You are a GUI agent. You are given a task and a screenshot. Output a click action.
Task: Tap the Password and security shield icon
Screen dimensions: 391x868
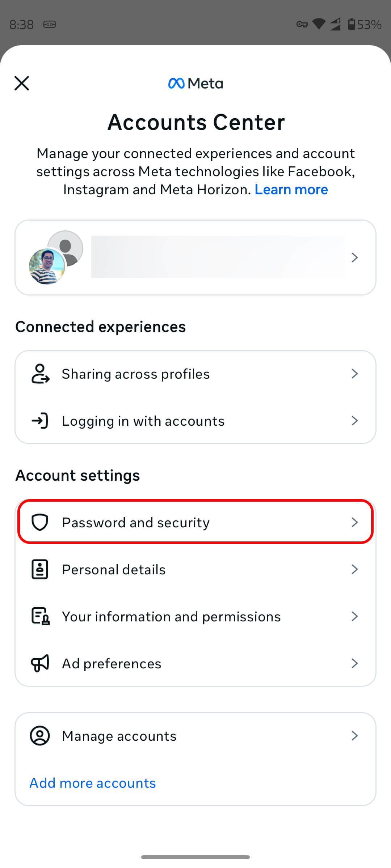(x=40, y=522)
